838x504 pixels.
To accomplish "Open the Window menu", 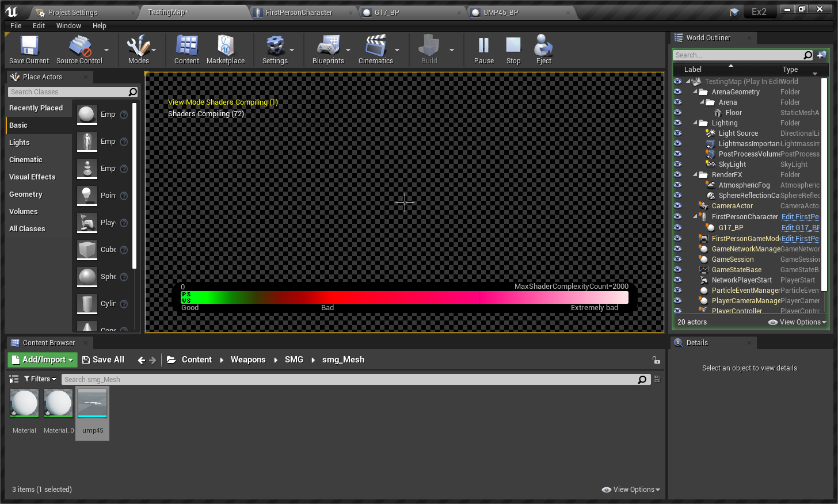I will (x=68, y=26).
